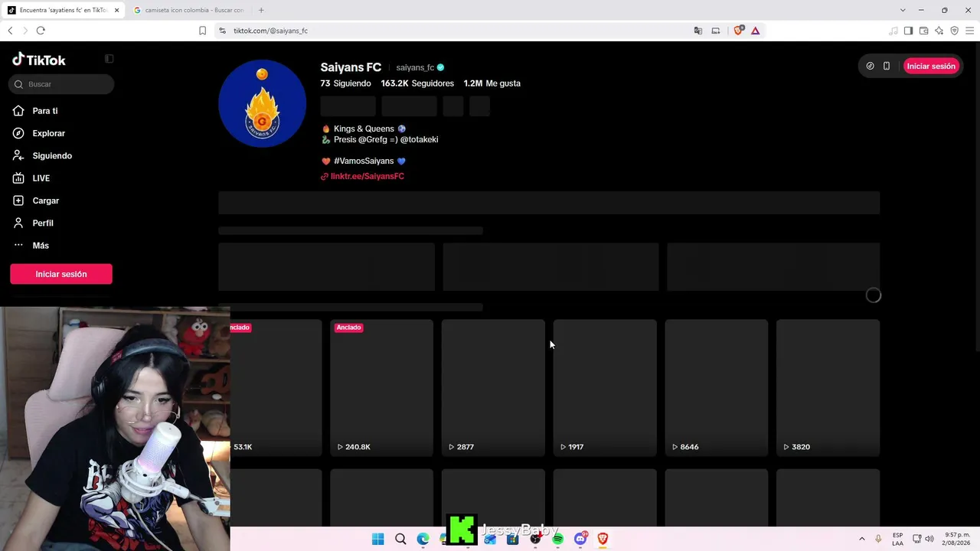Click the microphone tray icon
The image size is (980, 551).
pyautogui.click(x=878, y=539)
